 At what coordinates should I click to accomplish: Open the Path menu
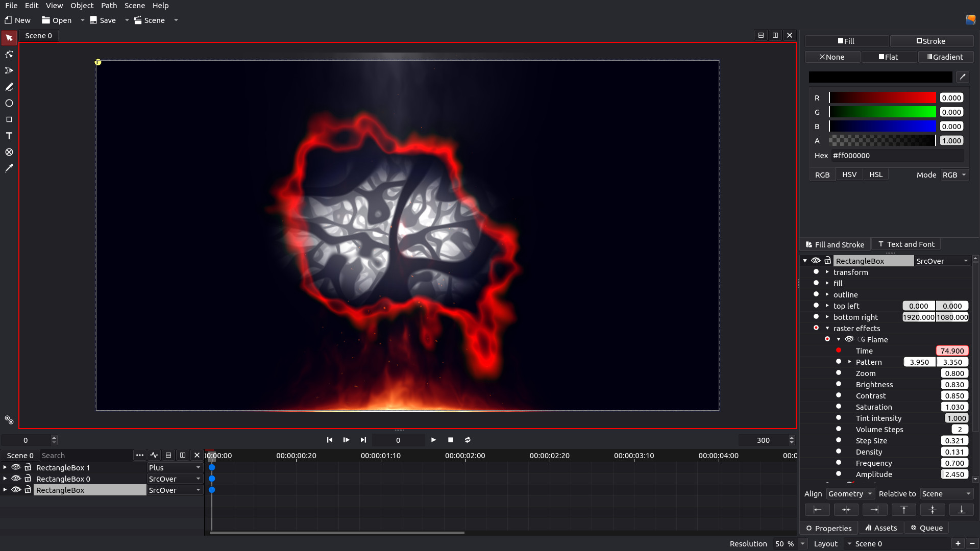pos(109,6)
